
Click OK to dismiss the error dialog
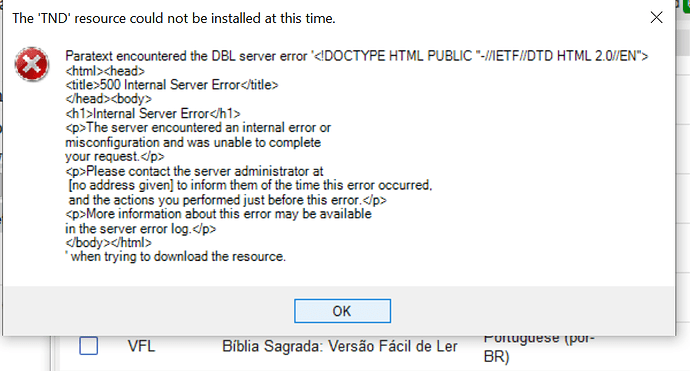pos(342,311)
